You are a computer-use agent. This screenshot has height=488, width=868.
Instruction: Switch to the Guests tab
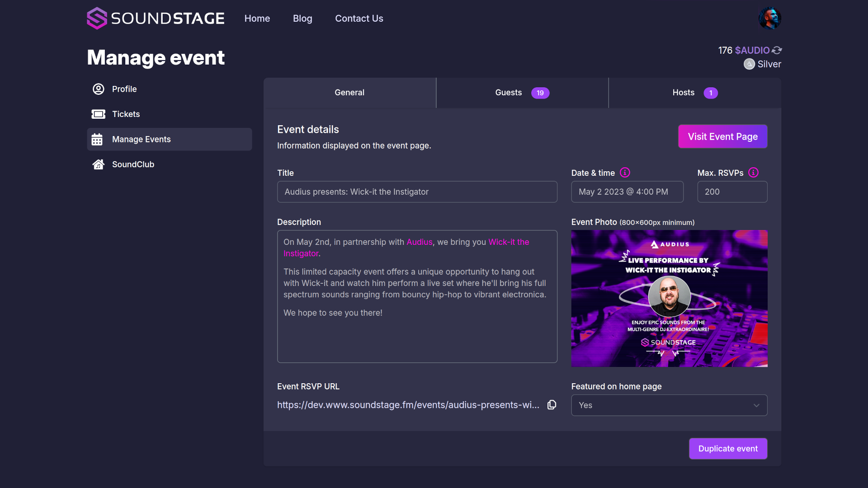(522, 93)
